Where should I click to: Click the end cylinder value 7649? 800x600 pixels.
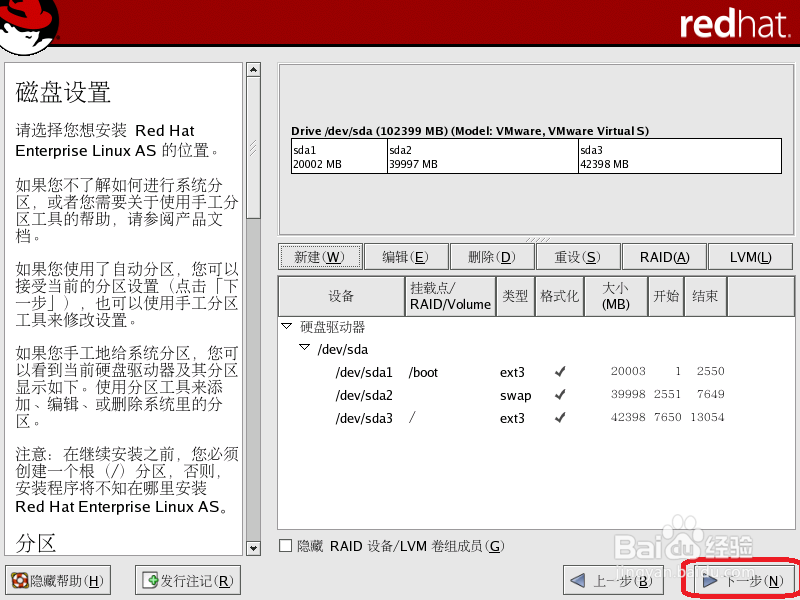tap(711, 394)
